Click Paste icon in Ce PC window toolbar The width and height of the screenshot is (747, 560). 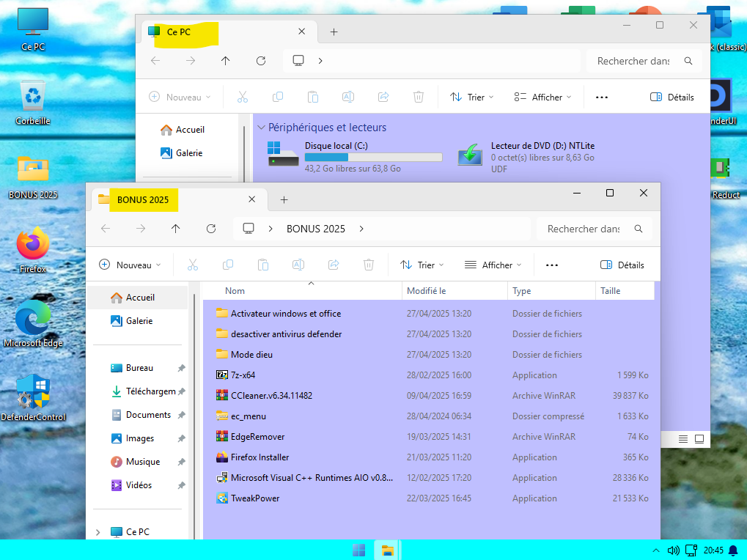313,97
